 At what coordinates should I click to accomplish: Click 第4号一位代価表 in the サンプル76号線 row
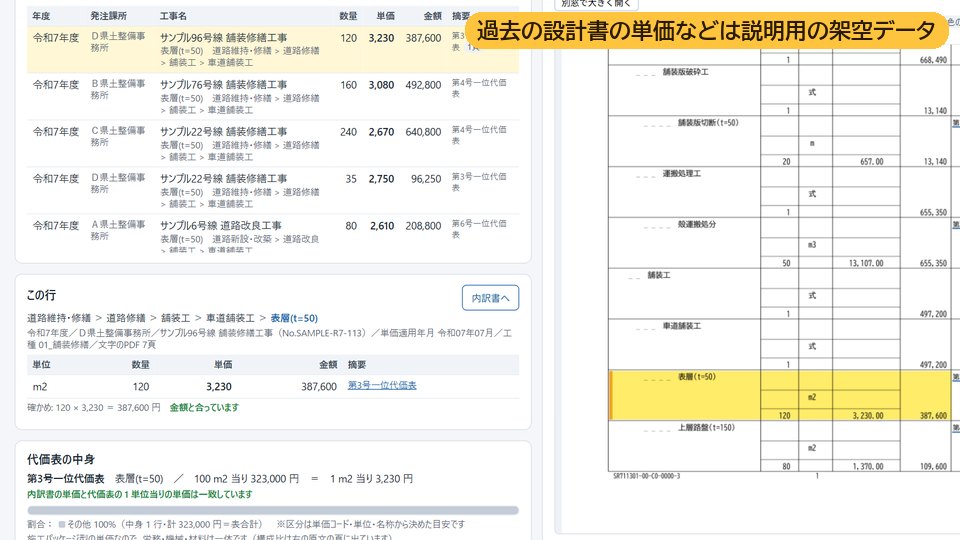(479, 88)
